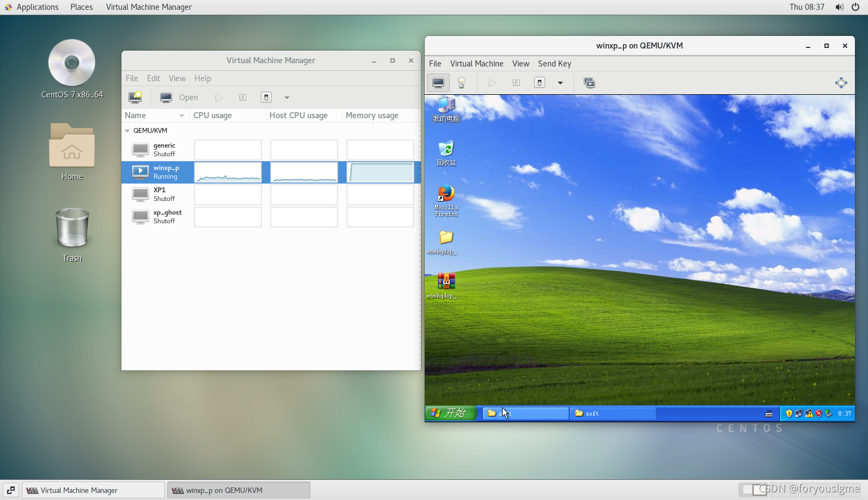The width and height of the screenshot is (868, 500).
Task: Click Memory usage column header
Action: point(380,115)
